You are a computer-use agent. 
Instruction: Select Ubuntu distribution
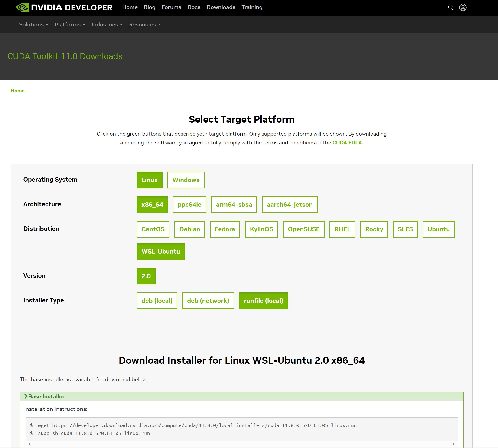coord(439,229)
